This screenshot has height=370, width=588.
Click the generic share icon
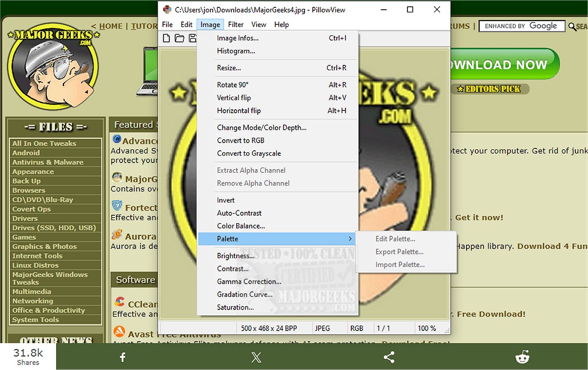click(389, 358)
